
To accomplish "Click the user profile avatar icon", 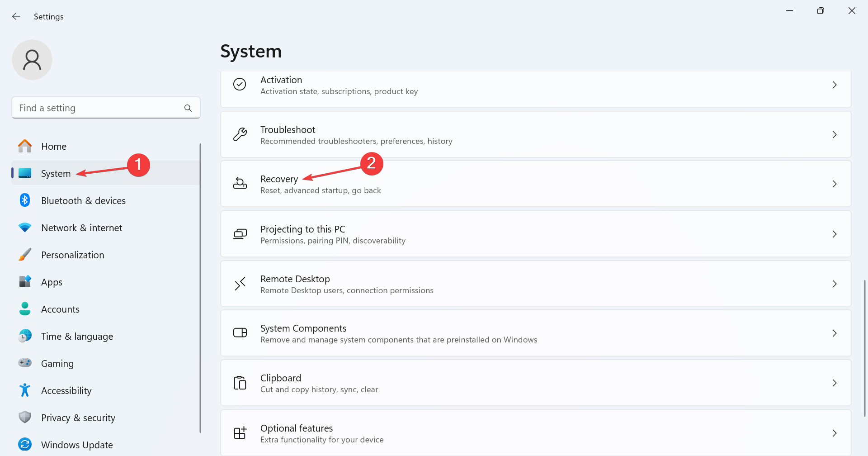I will 32,60.
